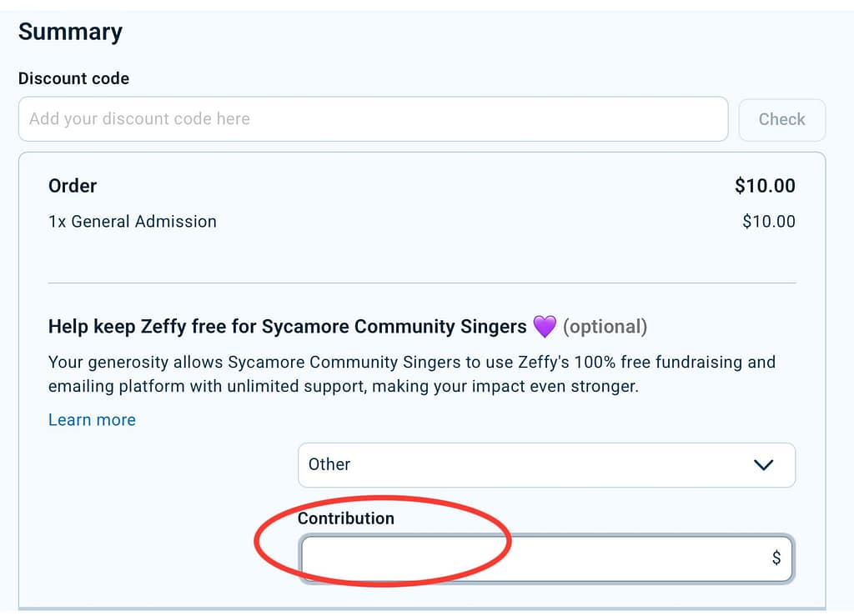This screenshot has width=854, height=616.
Task: Click the Contribution field label
Action: [x=345, y=518]
